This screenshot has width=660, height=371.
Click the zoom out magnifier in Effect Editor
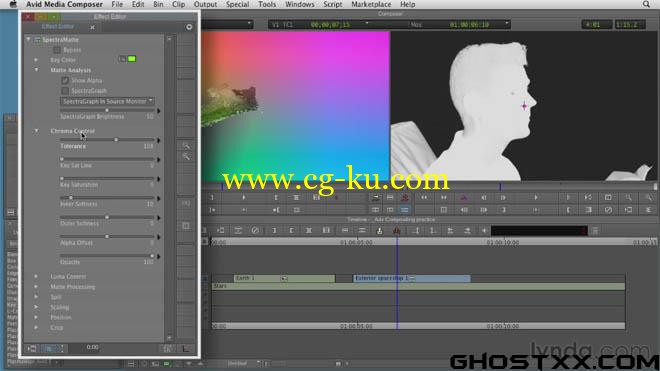point(186,157)
